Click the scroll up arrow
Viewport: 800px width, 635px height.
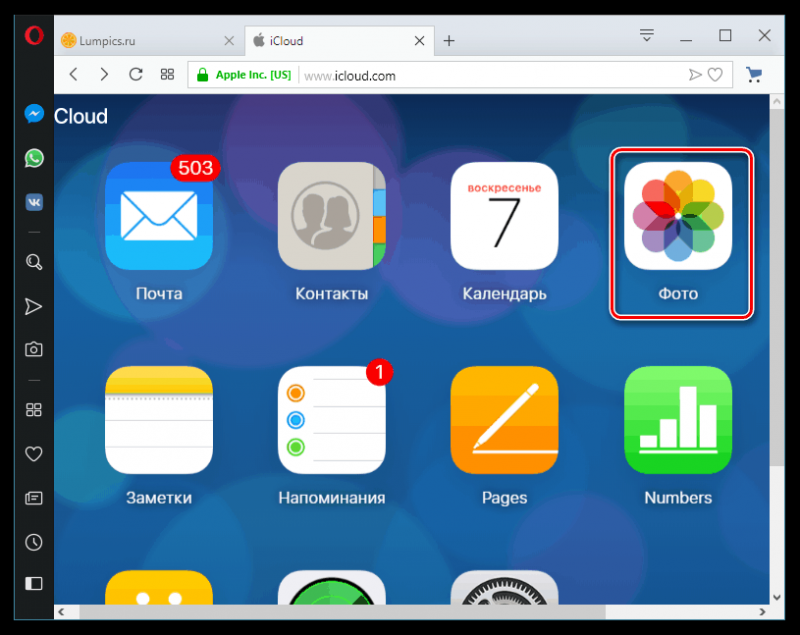(x=777, y=101)
